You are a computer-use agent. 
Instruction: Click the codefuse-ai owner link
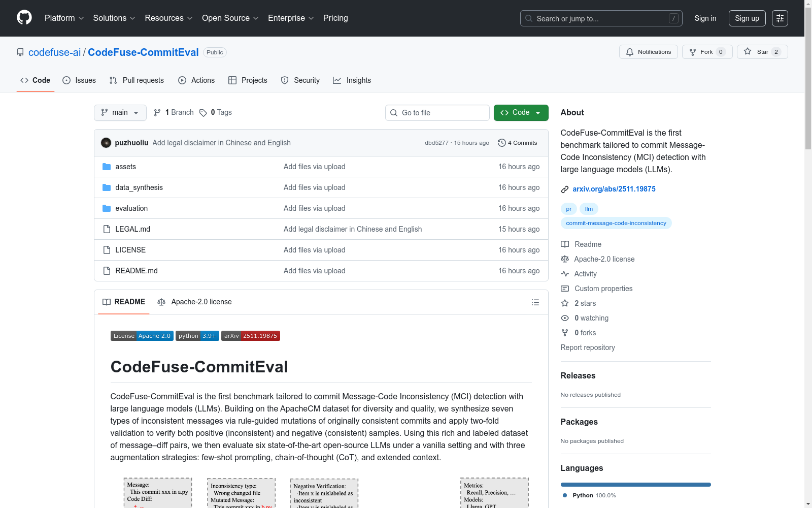click(55, 52)
